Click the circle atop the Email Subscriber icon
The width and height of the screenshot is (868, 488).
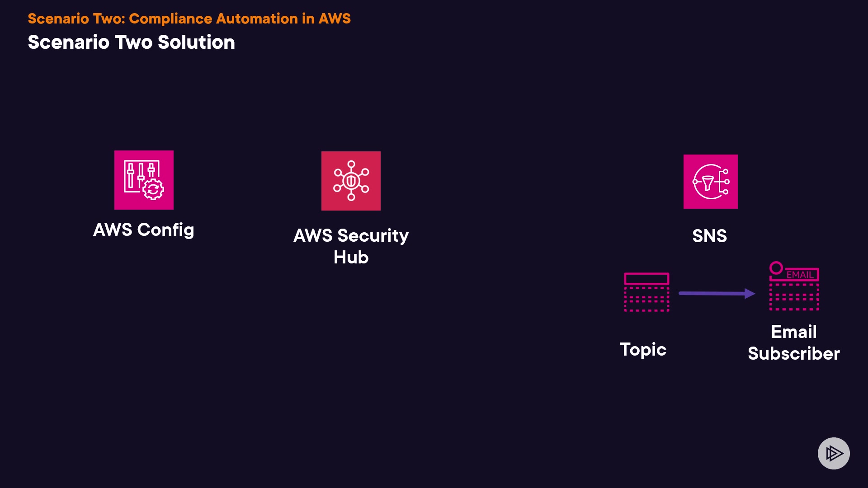point(776,268)
